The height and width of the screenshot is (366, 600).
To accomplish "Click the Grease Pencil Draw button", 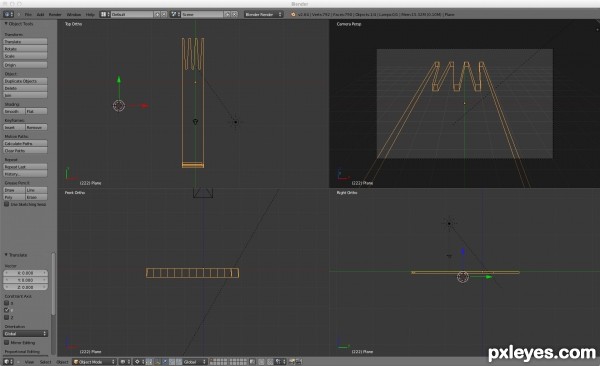I will [x=14, y=190].
